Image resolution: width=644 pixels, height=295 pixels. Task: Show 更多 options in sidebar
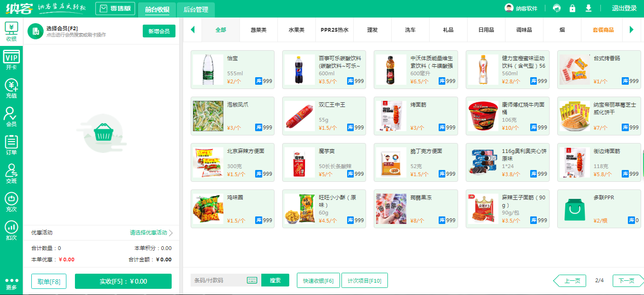tap(11, 284)
